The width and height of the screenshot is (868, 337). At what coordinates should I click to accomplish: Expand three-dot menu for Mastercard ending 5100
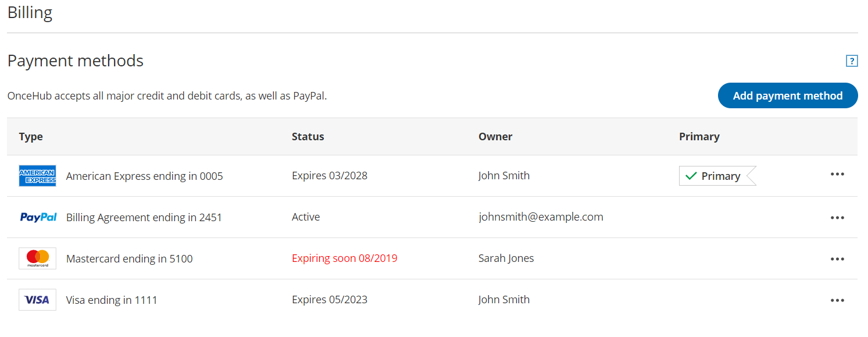[x=837, y=259]
